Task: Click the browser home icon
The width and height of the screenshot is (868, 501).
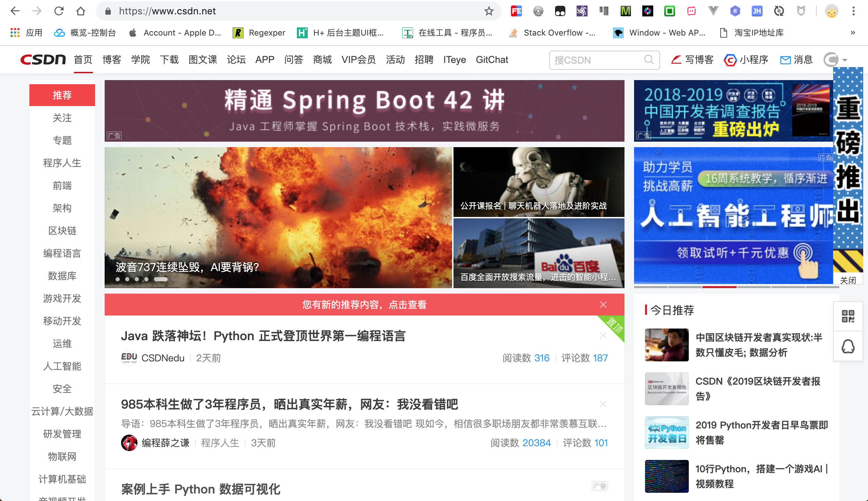Action: (x=80, y=11)
